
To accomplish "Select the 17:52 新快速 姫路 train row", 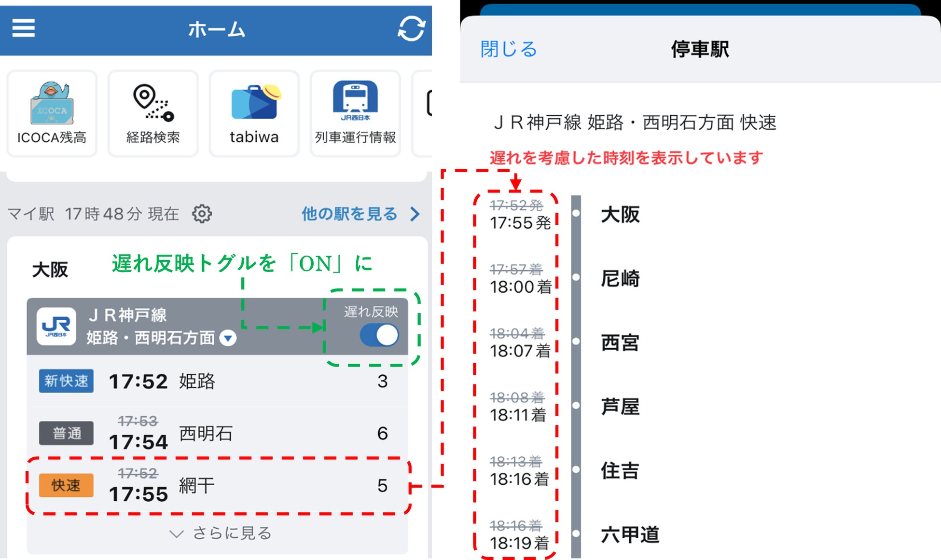I will pyautogui.click(x=217, y=381).
